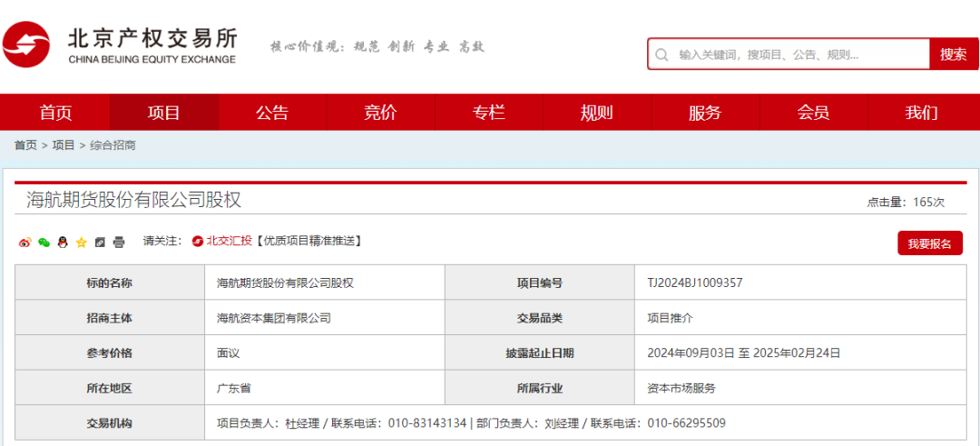Copy link using the chain icon

pos(100,243)
